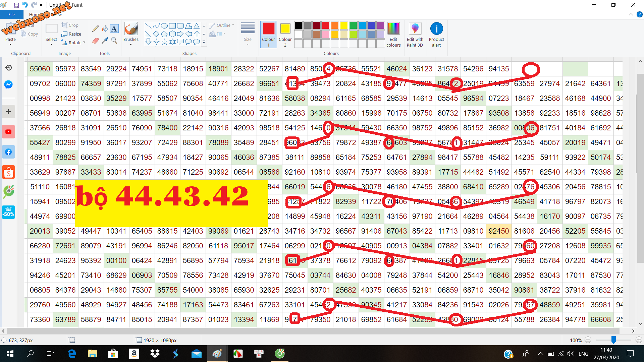Pick the green colour swatch

tap(353, 25)
